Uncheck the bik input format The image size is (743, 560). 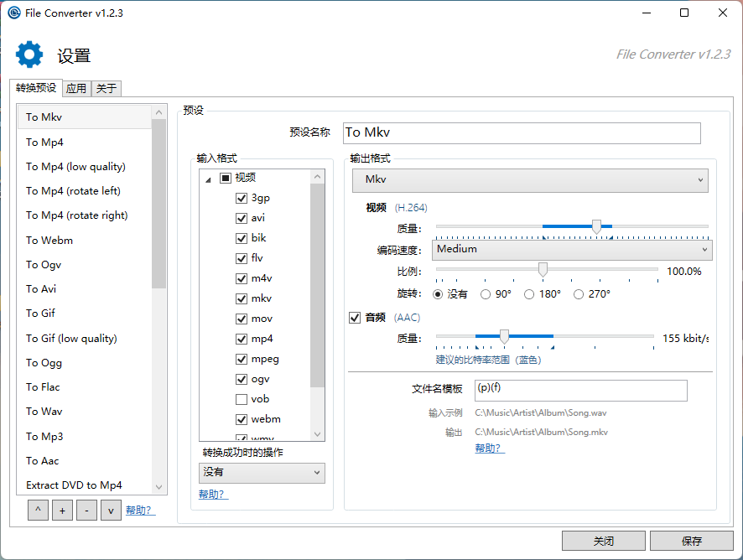(242, 238)
